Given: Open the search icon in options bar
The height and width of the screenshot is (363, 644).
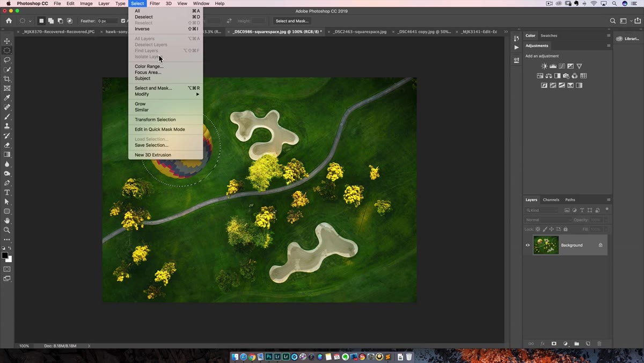Looking at the screenshot, I should pyautogui.click(x=613, y=21).
